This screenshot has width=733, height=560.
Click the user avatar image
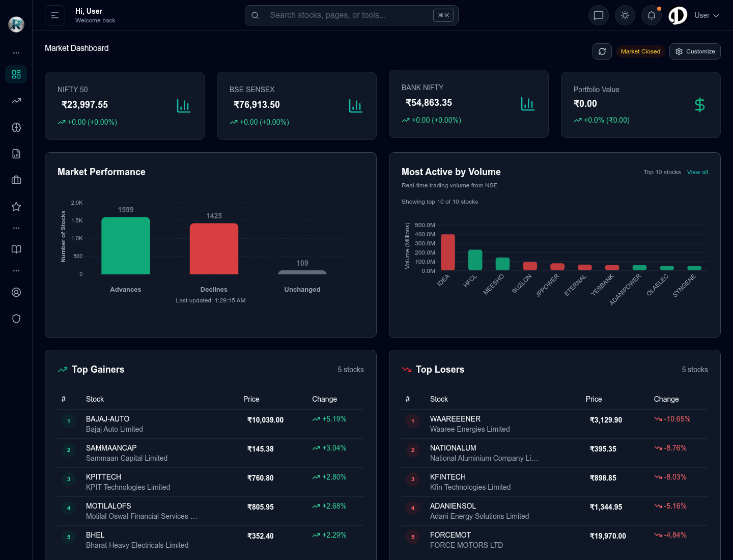pos(678,15)
